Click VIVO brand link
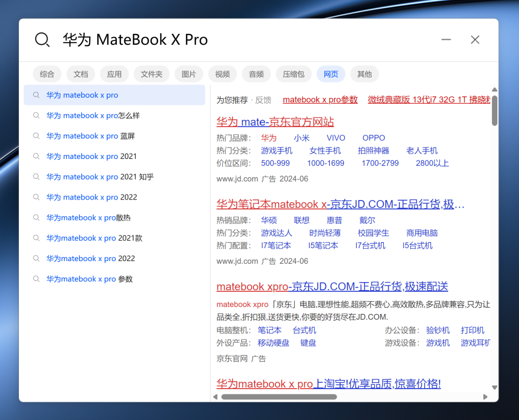 pyautogui.click(x=336, y=138)
